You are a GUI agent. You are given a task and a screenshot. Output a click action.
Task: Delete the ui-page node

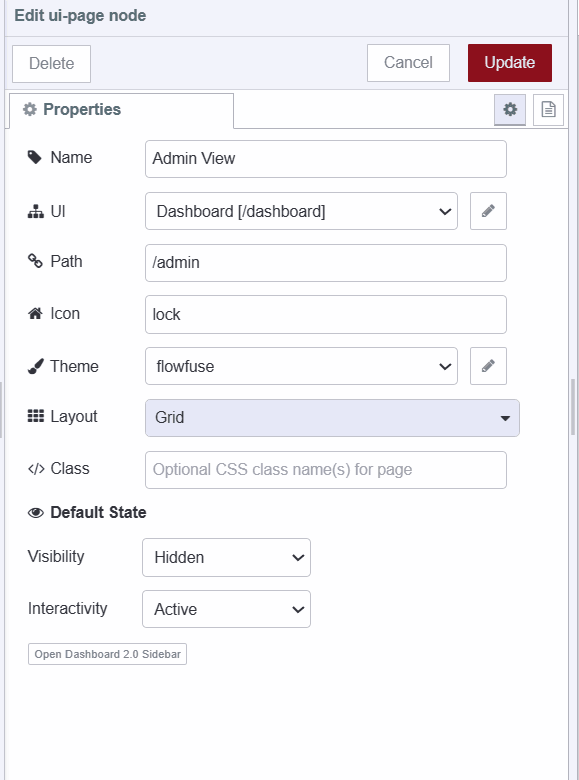coord(51,64)
